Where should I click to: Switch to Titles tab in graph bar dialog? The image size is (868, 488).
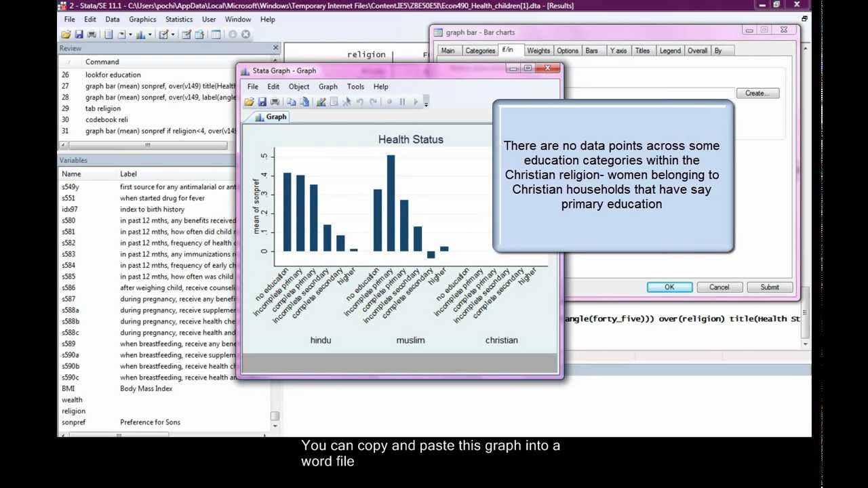643,51
